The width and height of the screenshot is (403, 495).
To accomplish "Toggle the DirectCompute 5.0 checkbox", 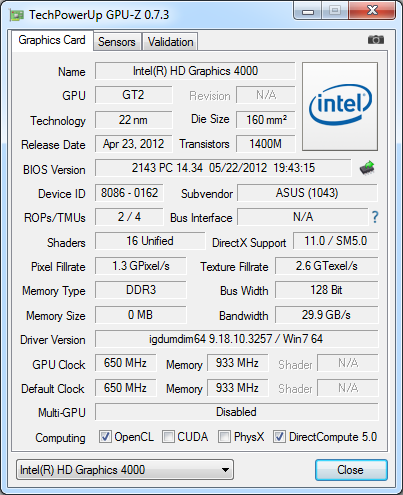I will pyautogui.click(x=279, y=436).
